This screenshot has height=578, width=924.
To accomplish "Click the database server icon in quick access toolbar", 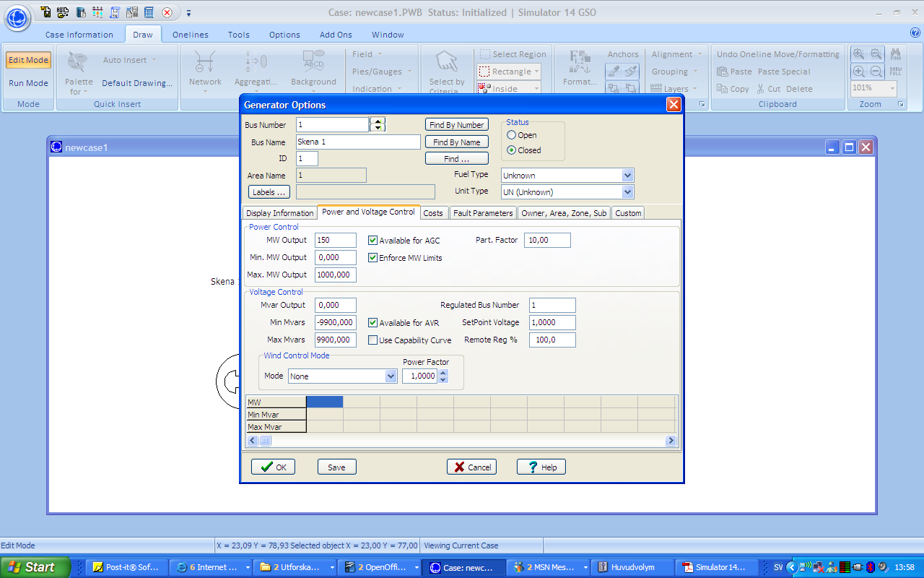I will click(x=80, y=12).
